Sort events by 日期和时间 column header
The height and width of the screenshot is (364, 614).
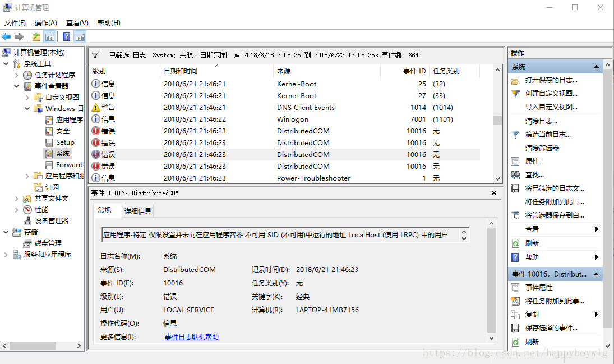click(x=216, y=71)
